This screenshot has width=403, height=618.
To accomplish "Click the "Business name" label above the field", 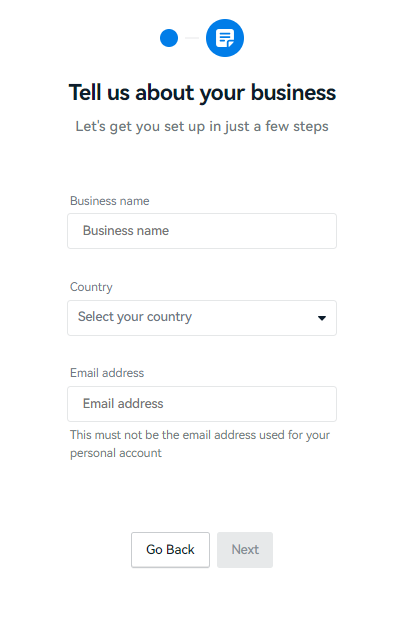I will tap(110, 201).
